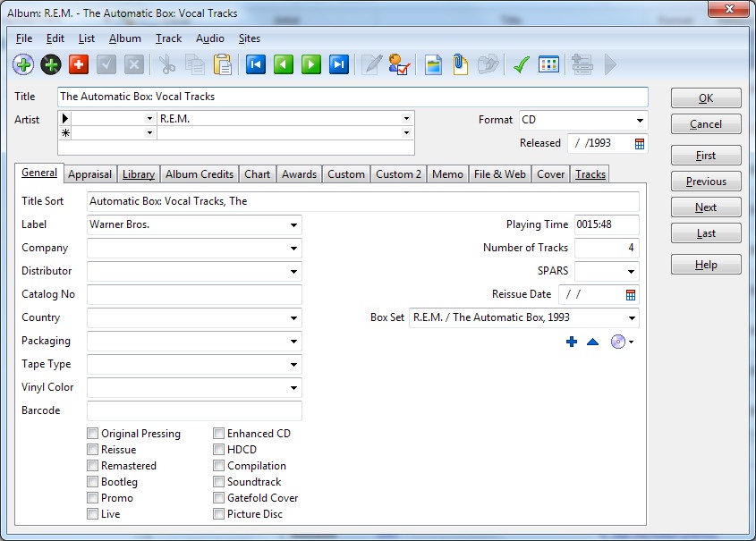Expand the Packaging dropdown

[x=293, y=341]
